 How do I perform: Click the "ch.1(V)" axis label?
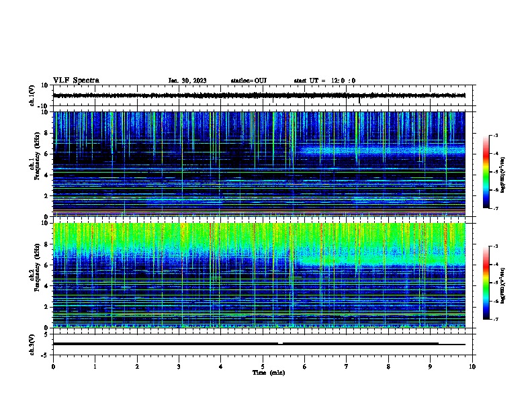pos(32,95)
